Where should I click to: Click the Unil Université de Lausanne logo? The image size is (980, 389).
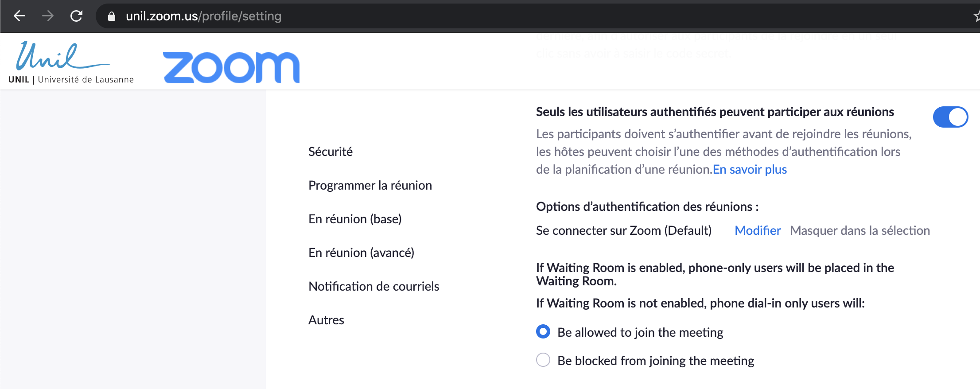[71, 62]
